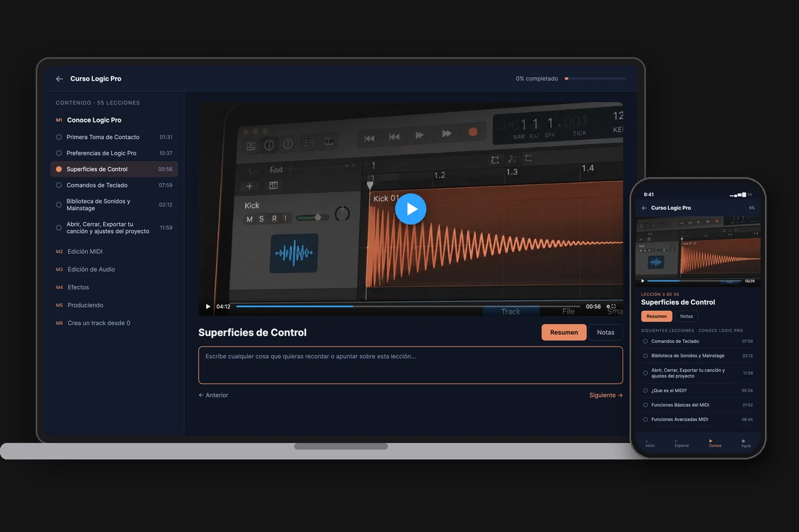Select the Comandos de Teclado circle on laptop
799x532 pixels.
coord(59,186)
